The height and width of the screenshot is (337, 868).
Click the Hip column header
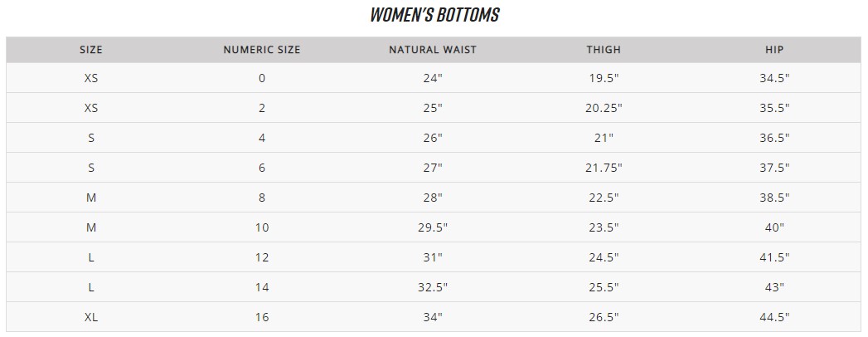(x=774, y=50)
